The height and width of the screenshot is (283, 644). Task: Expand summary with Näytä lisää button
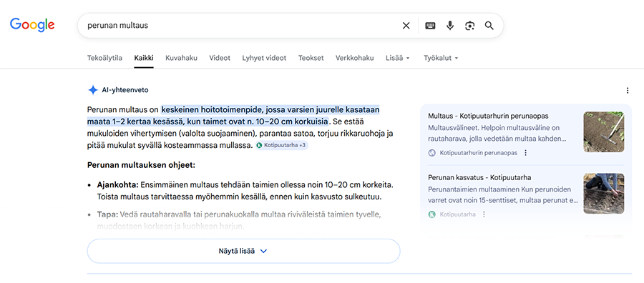pyautogui.click(x=243, y=251)
